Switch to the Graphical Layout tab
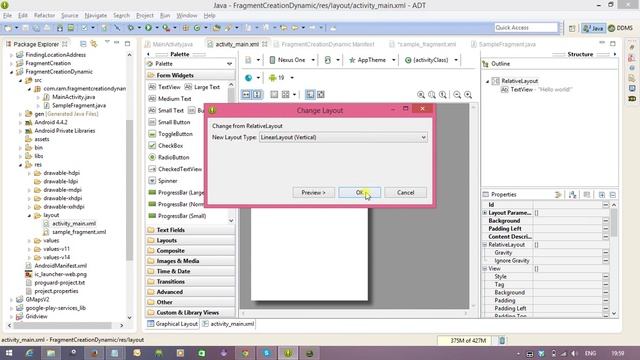The height and width of the screenshot is (360, 640). click(x=173, y=324)
